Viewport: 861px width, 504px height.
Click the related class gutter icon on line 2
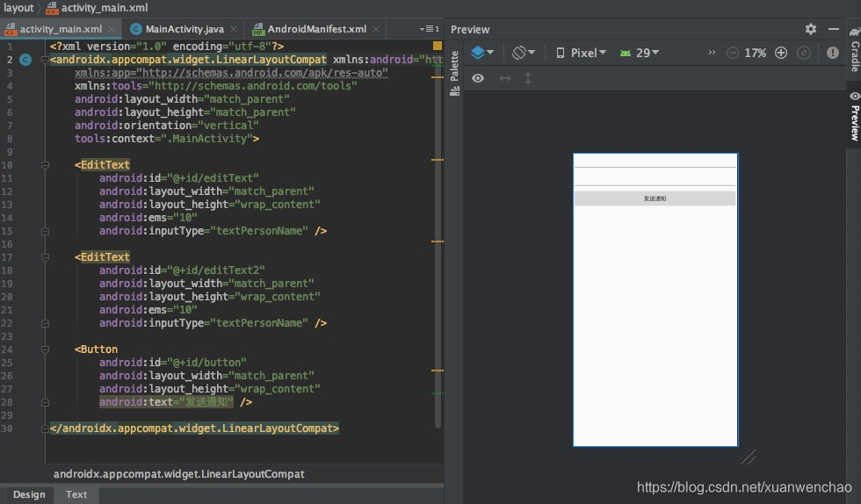pos(25,60)
